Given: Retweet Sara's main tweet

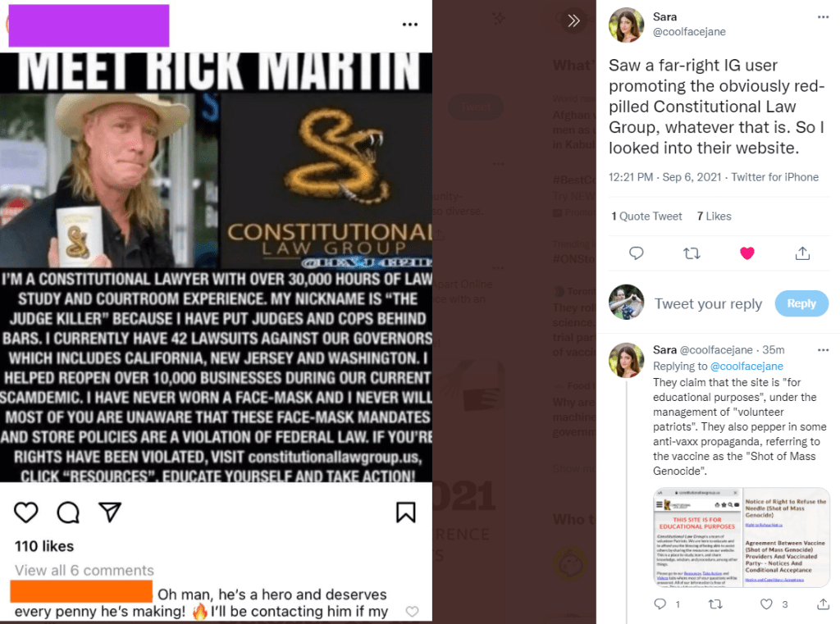Looking at the screenshot, I should tap(692, 253).
